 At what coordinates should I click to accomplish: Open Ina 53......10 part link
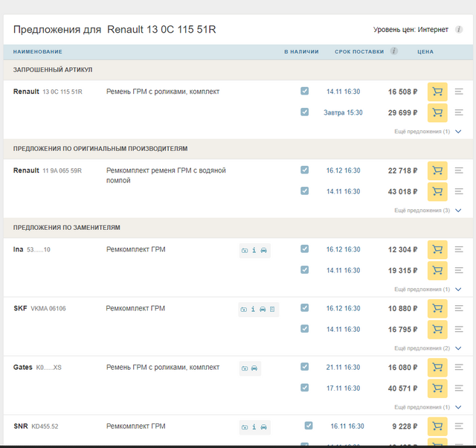point(31,249)
